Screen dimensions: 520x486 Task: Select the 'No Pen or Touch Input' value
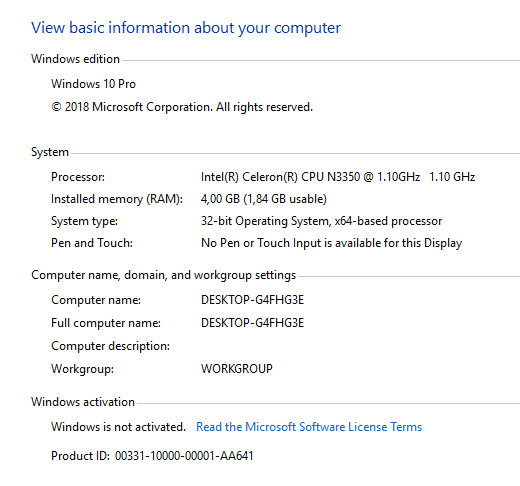(332, 243)
